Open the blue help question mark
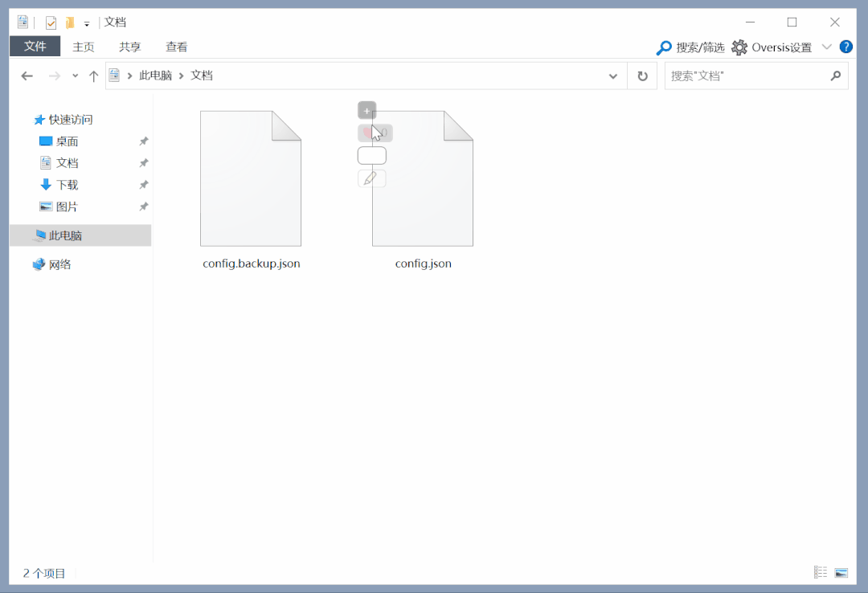This screenshot has width=868, height=593. point(845,47)
